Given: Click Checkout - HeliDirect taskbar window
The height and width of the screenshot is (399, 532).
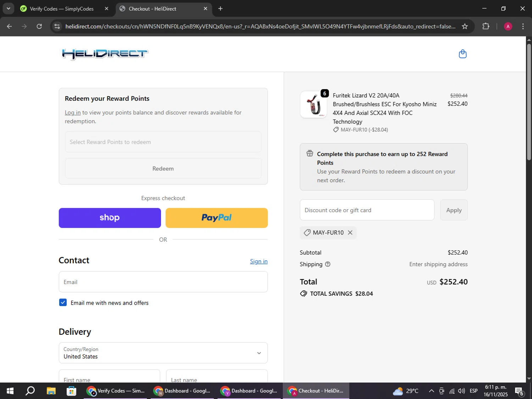Looking at the screenshot, I should pos(316,391).
